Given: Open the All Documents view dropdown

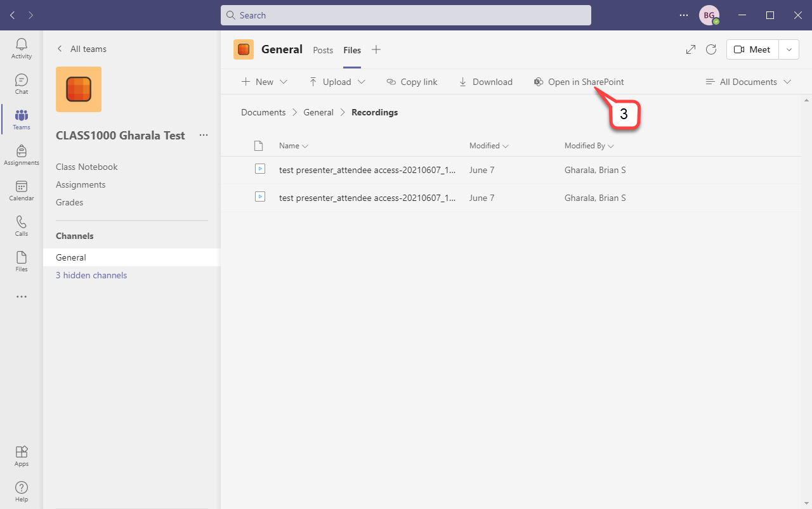Looking at the screenshot, I should click(x=749, y=82).
